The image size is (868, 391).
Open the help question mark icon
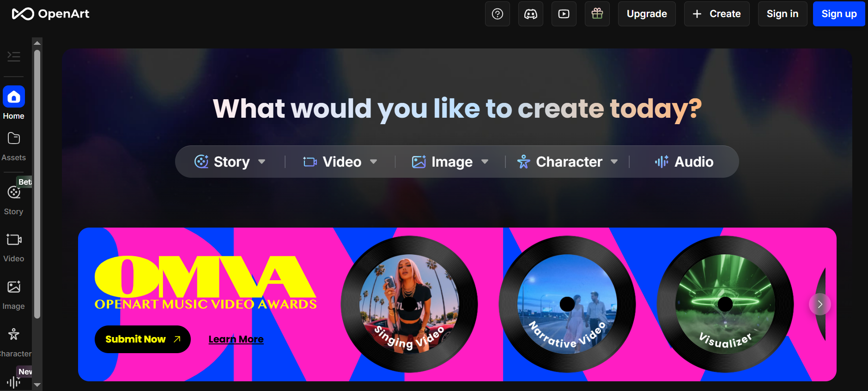497,14
